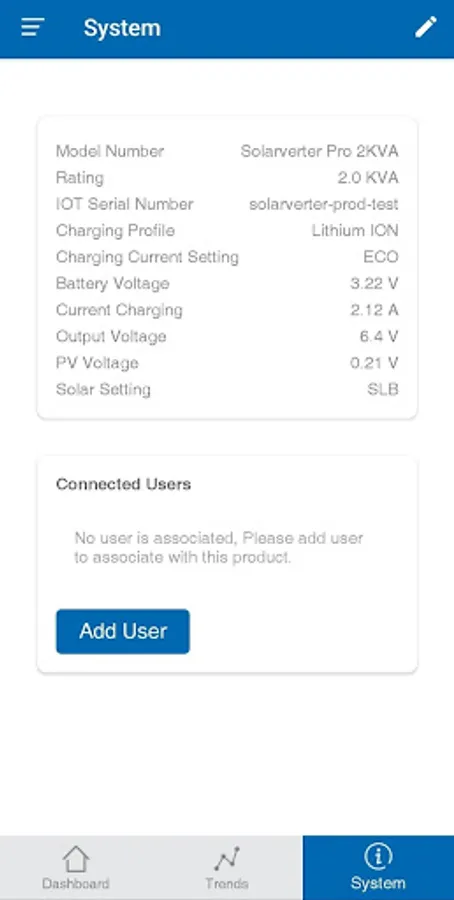Switch to the Dashboard tab label
The image size is (454, 900).
pos(76,883)
